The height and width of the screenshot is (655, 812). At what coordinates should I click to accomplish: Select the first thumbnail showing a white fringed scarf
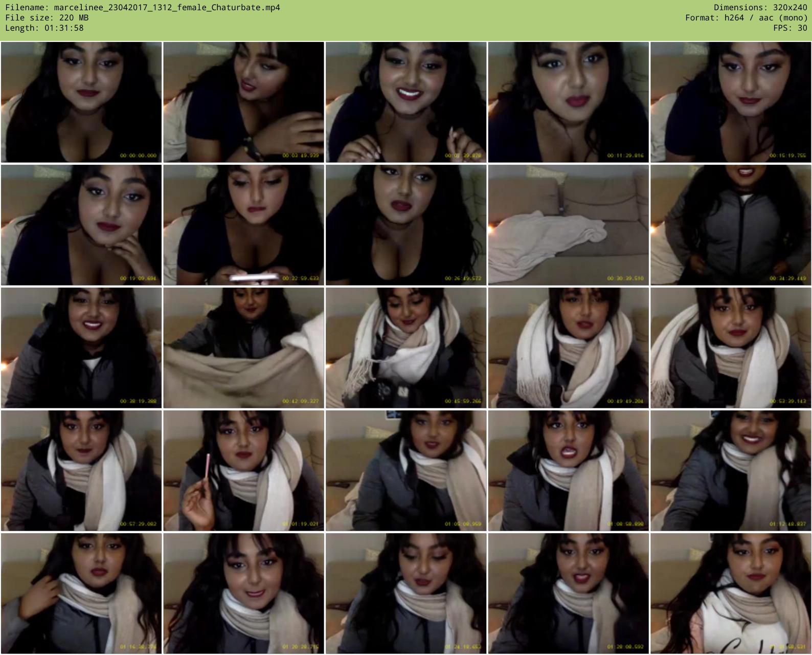click(x=406, y=347)
